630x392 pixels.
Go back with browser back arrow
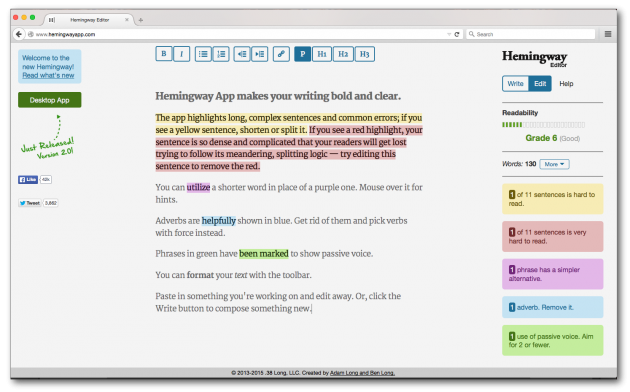click(18, 34)
